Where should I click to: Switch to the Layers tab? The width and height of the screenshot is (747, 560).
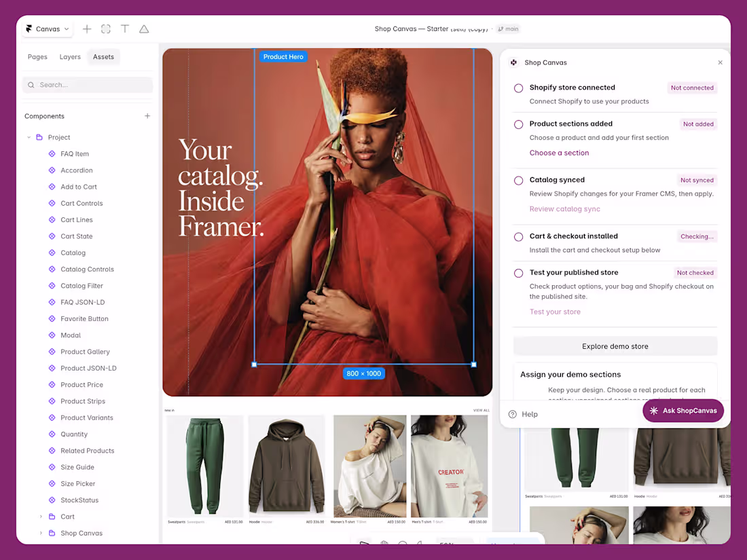[x=70, y=56]
